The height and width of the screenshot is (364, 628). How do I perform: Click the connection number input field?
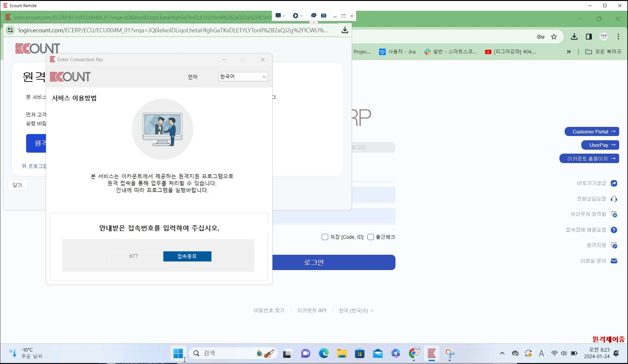[134, 256]
